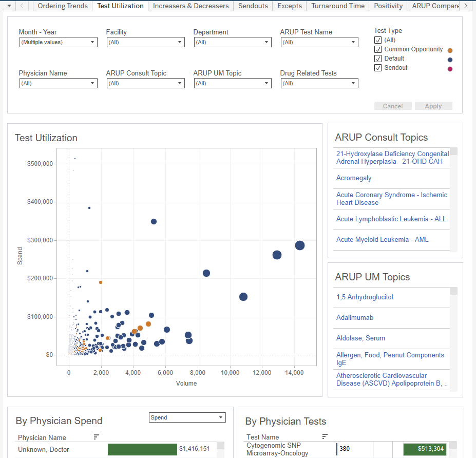Viewport: 476px width, 458px height.
Task: Switch to the Sendouts tab
Action: point(253,6)
